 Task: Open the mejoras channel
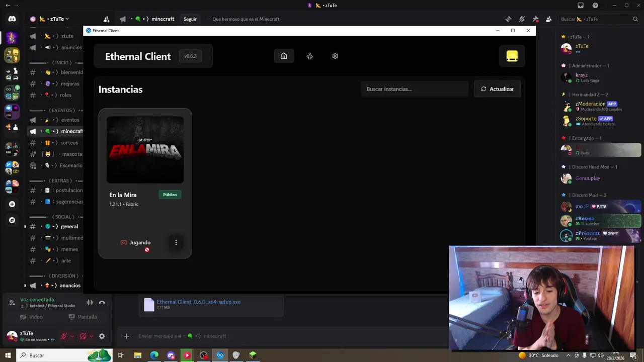pyautogui.click(x=55, y=84)
